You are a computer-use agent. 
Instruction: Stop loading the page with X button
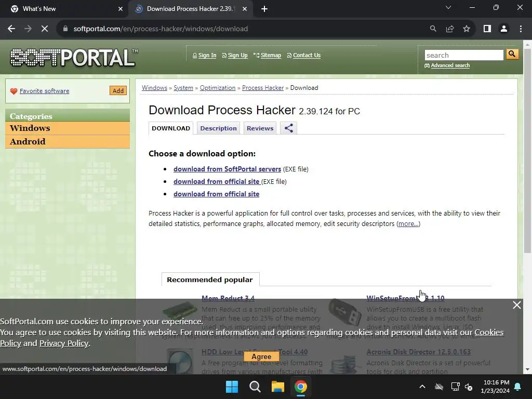coord(45,29)
